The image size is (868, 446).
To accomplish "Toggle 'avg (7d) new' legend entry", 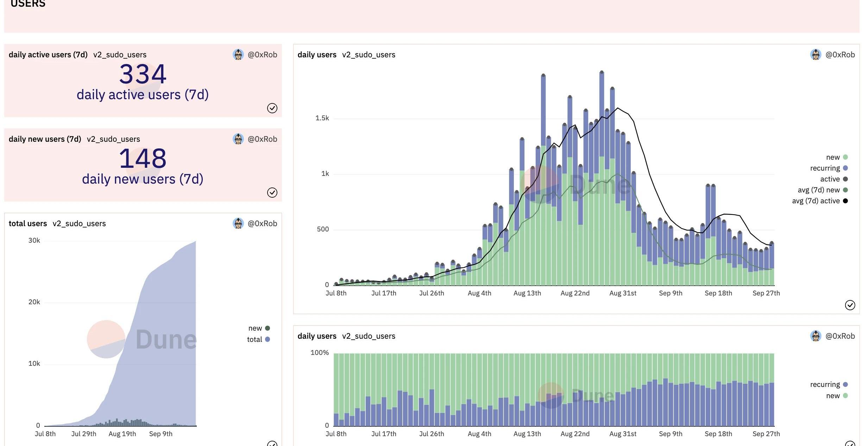I will click(818, 190).
